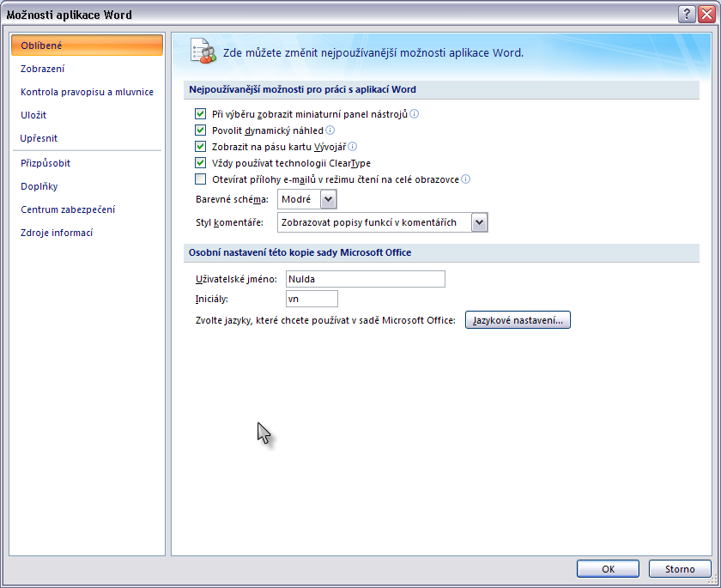Close the Word options dialog window
The height and width of the screenshot is (588, 721).
point(706,15)
